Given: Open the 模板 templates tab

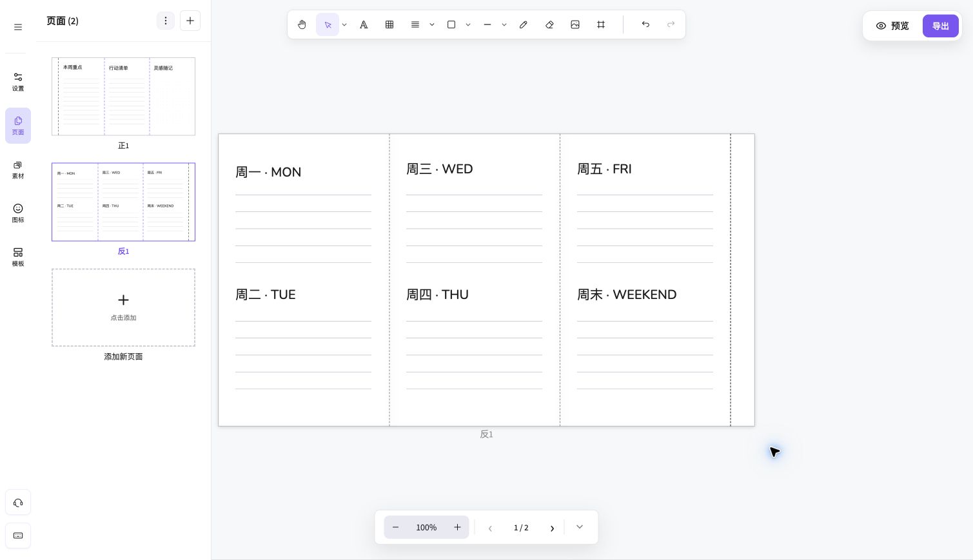Looking at the screenshot, I should coord(18,257).
